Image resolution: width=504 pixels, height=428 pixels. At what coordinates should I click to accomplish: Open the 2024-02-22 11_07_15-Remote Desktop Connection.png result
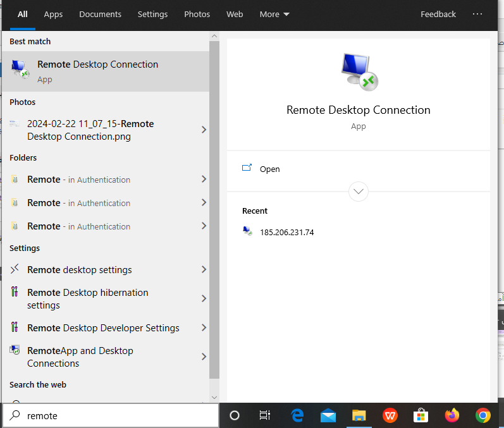pyautogui.click(x=106, y=130)
